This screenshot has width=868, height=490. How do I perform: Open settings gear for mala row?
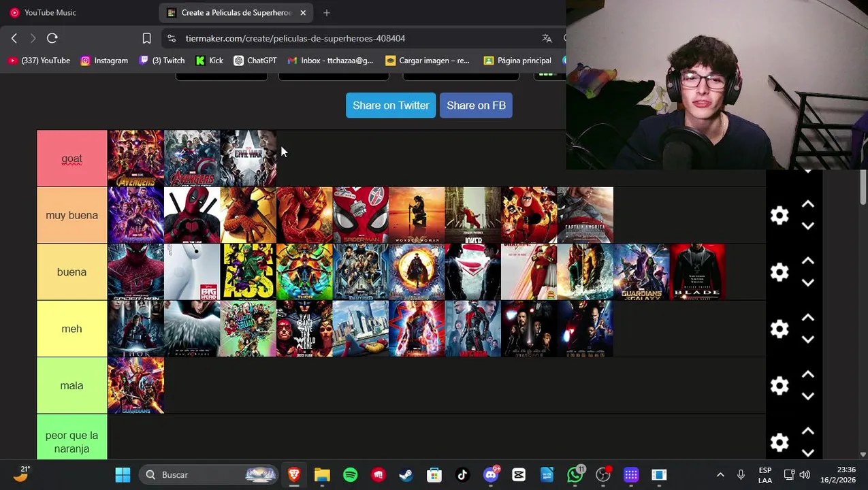point(779,386)
